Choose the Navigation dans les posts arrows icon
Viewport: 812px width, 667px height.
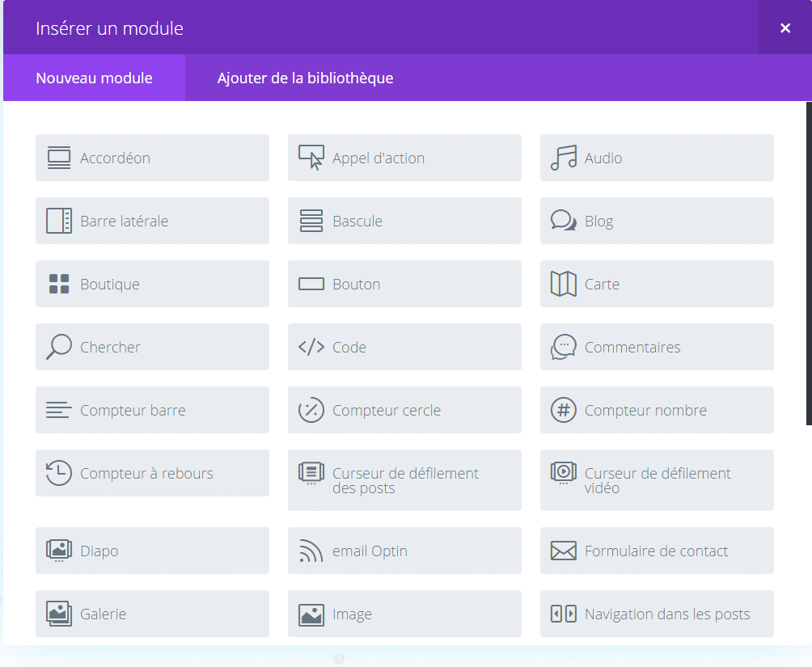tap(564, 614)
